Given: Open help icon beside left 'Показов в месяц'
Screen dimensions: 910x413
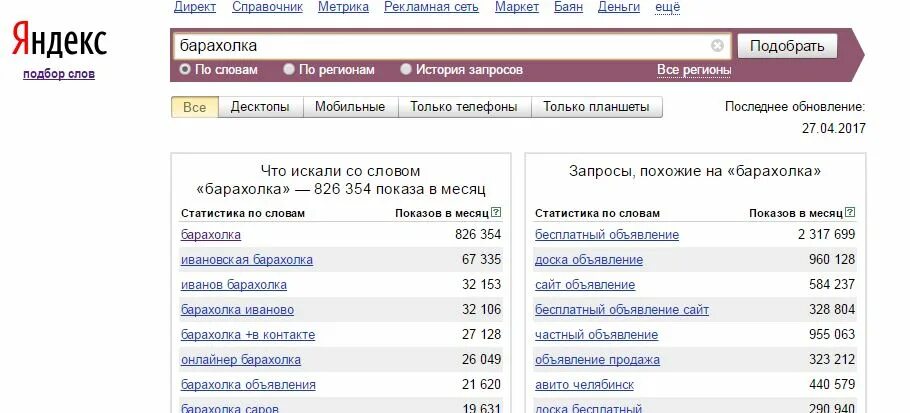Looking at the screenshot, I should [x=496, y=213].
